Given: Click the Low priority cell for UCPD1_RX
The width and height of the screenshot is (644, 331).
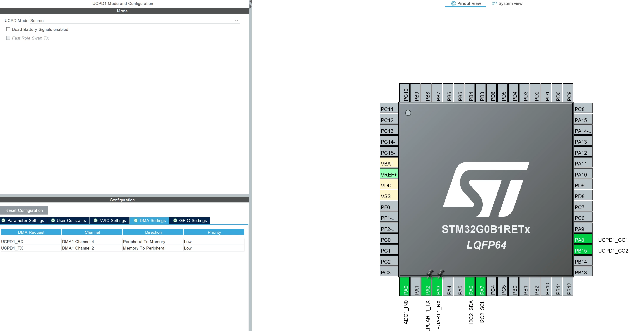Looking at the screenshot, I should pyautogui.click(x=214, y=242).
